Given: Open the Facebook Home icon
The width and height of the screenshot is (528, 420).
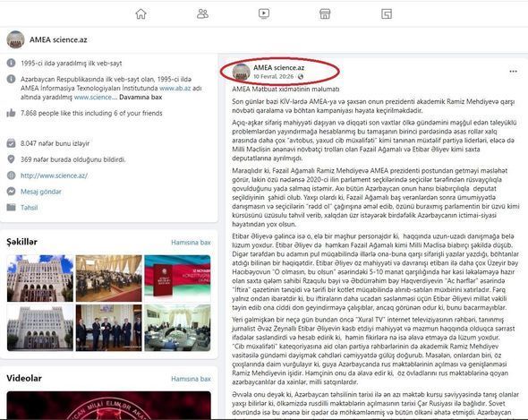Looking at the screenshot, I should coord(141,13).
